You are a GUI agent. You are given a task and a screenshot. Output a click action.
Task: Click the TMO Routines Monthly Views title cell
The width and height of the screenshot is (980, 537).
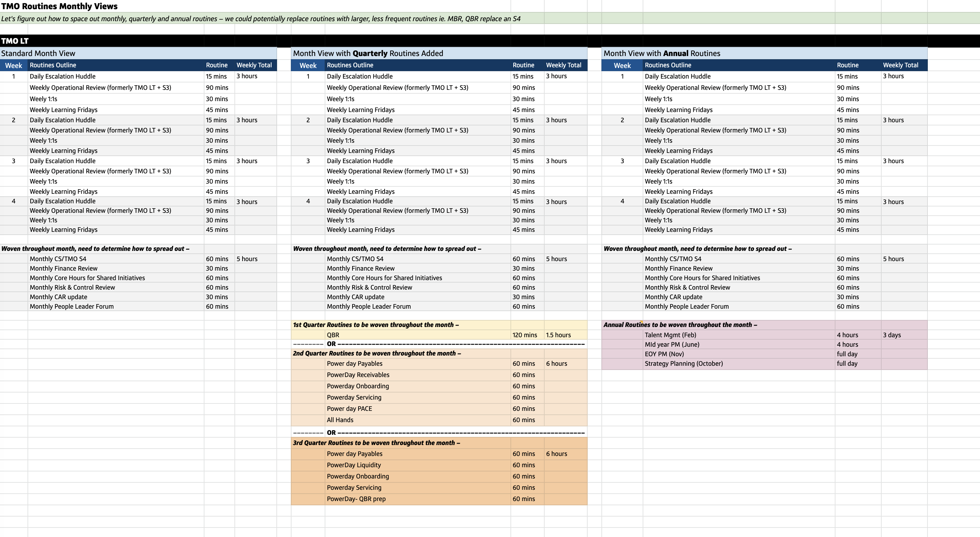click(59, 6)
